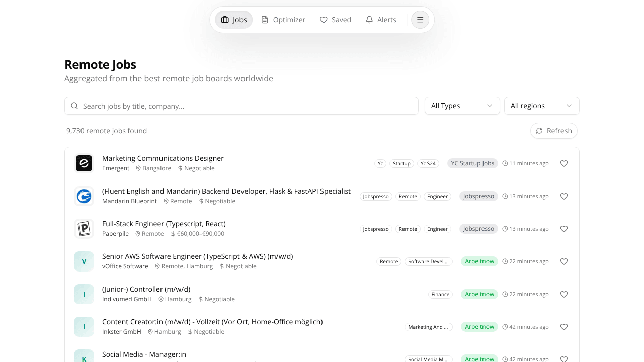Refresh the job listings
This screenshot has width=644, height=362.
coord(554,131)
